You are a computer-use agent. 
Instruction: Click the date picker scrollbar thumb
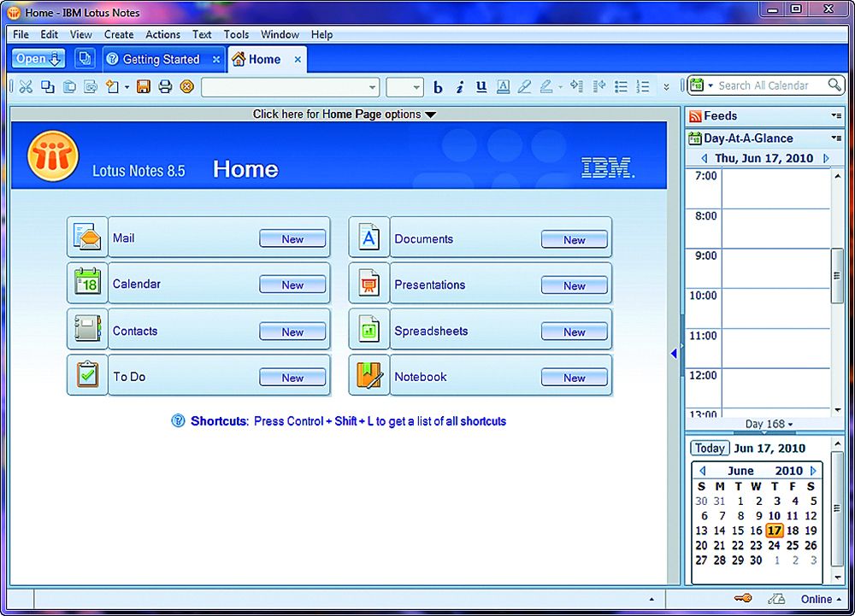[837, 508]
